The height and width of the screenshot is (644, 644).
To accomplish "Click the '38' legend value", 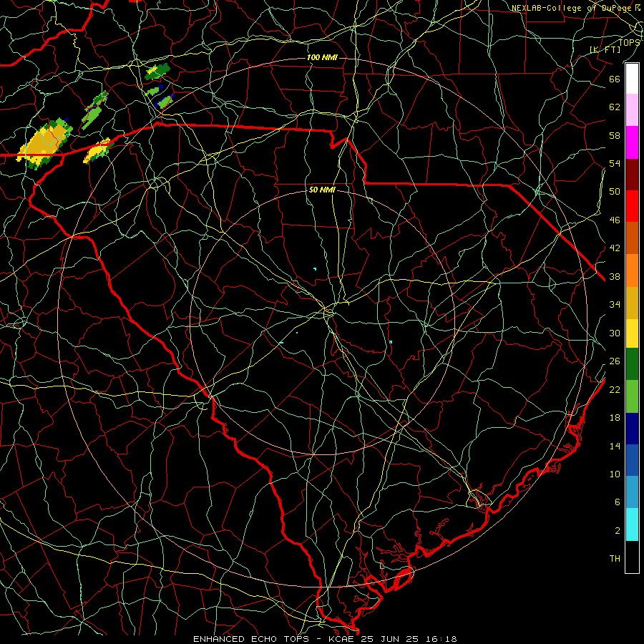I will pyautogui.click(x=615, y=277).
